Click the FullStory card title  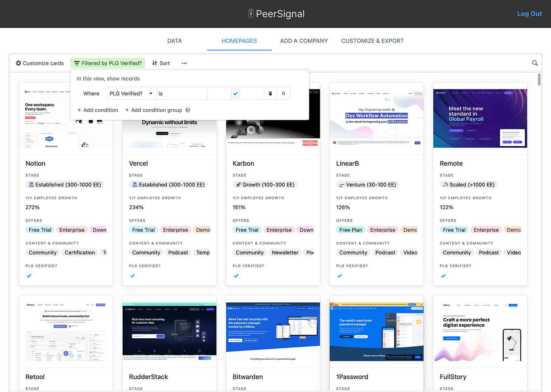(453, 377)
